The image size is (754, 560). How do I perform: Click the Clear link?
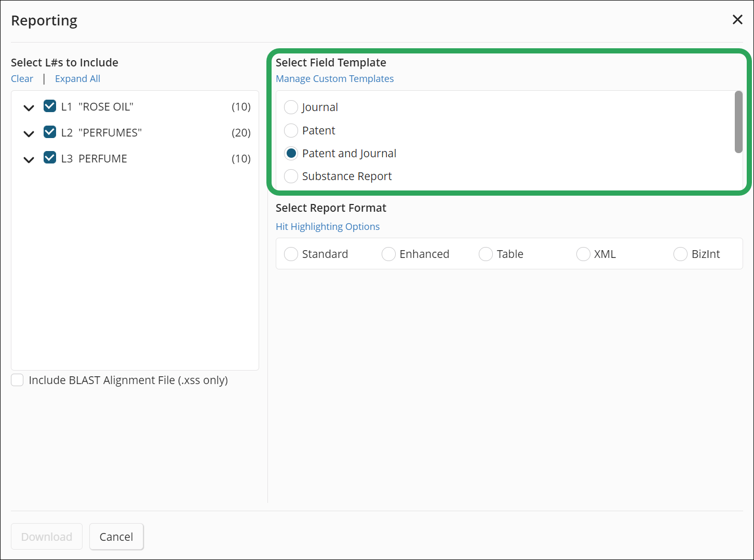(22, 78)
